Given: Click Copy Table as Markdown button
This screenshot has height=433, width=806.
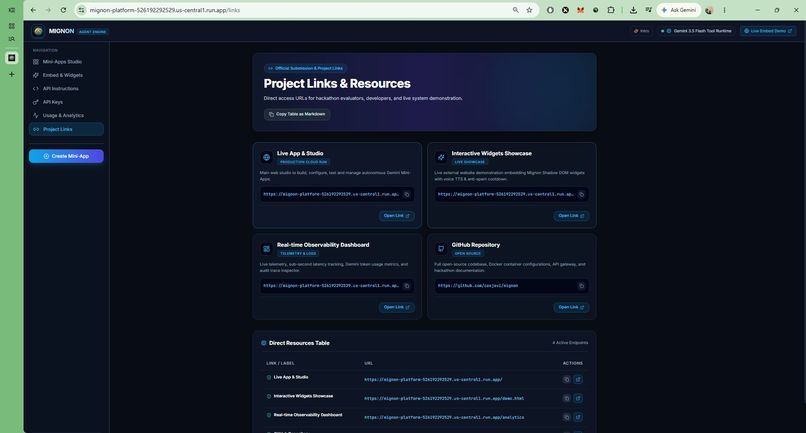Looking at the screenshot, I should [297, 114].
